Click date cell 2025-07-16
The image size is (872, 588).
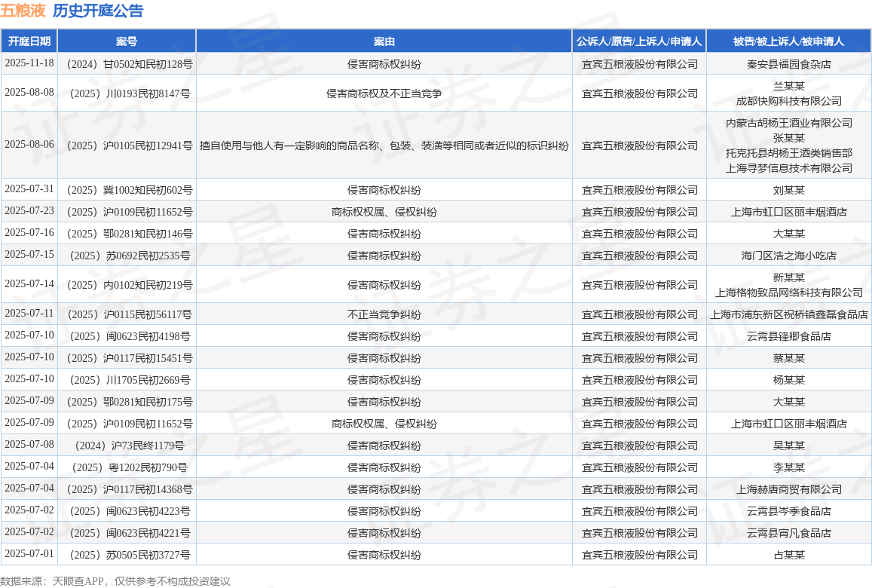pos(29,232)
